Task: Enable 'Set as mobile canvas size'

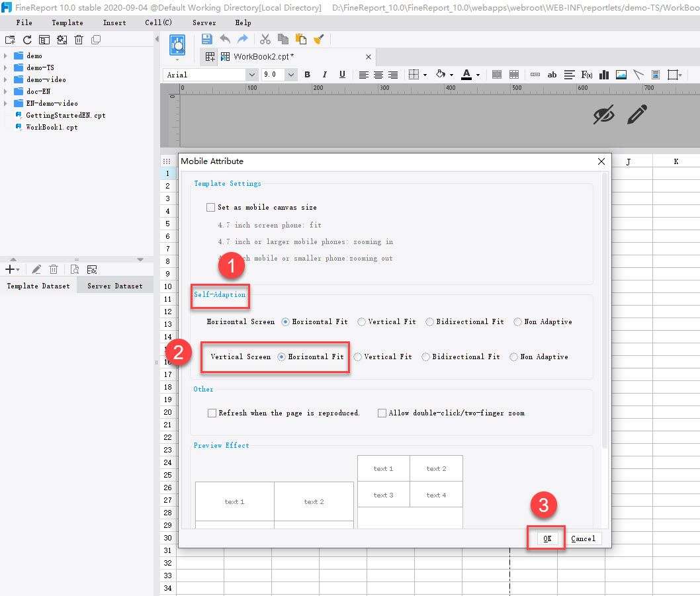Action: tap(210, 207)
